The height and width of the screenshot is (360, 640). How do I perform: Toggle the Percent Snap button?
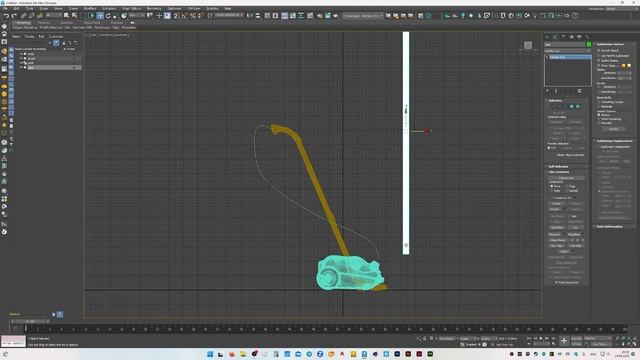193,16
